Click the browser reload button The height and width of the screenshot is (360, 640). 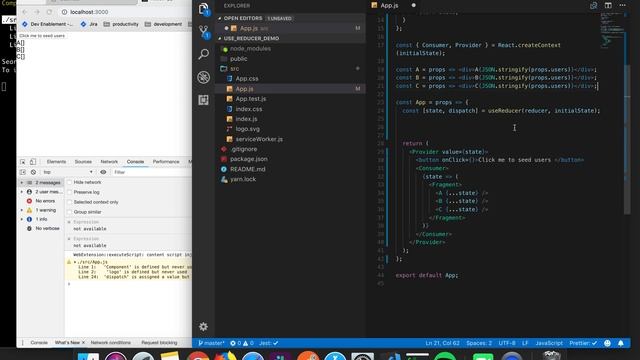click(49, 12)
